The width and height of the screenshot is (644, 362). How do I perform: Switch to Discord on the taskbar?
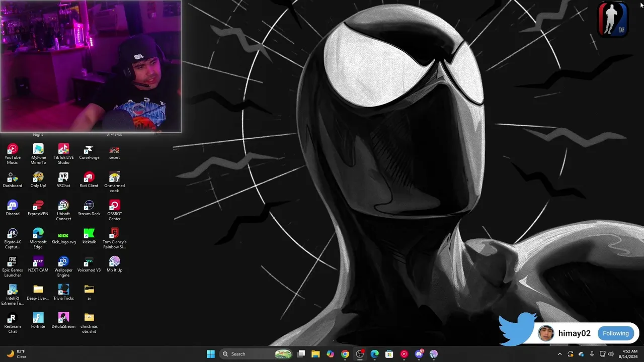pos(419,354)
